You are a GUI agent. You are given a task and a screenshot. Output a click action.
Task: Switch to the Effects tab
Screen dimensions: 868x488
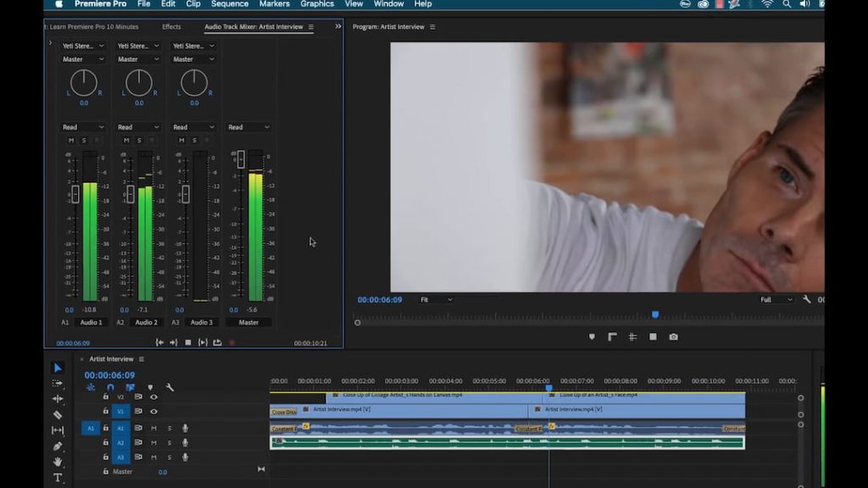pyautogui.click(x=171, y=26)
